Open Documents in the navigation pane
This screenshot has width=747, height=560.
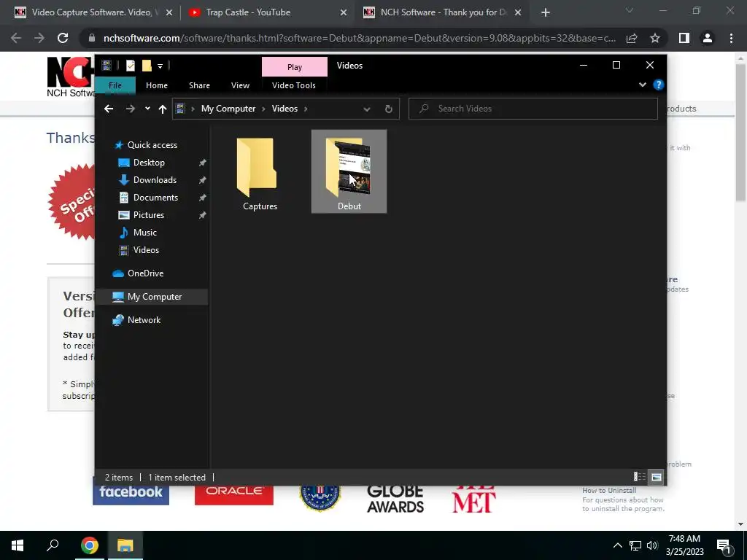tap(155, 198)
